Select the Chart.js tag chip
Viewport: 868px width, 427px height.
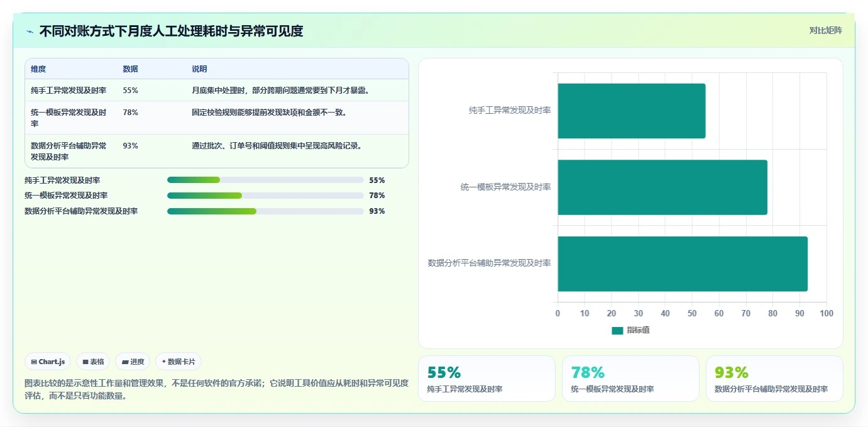[x=48, y=362]
